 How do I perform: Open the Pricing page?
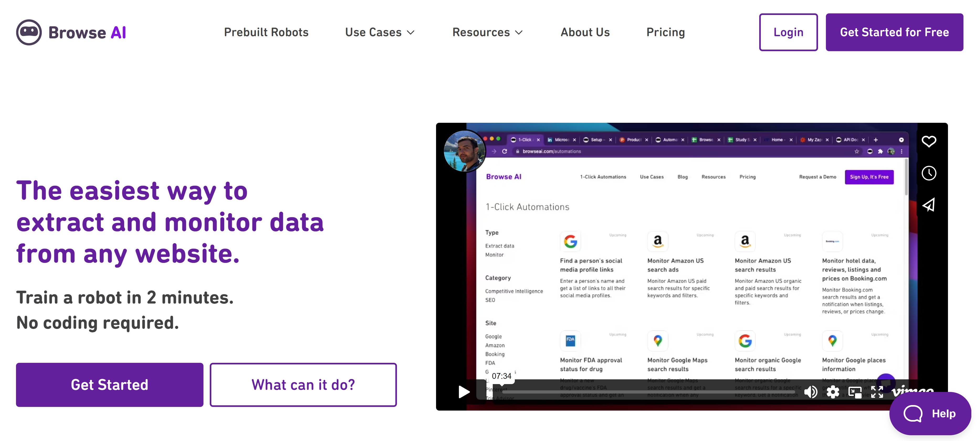pyautogui.click(x=665, y=32)
